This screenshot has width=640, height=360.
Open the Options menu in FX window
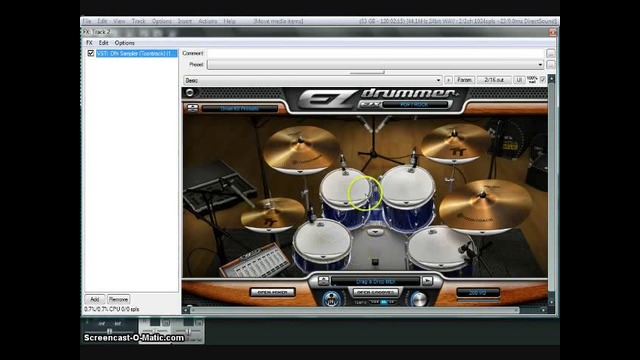(124, 43)
